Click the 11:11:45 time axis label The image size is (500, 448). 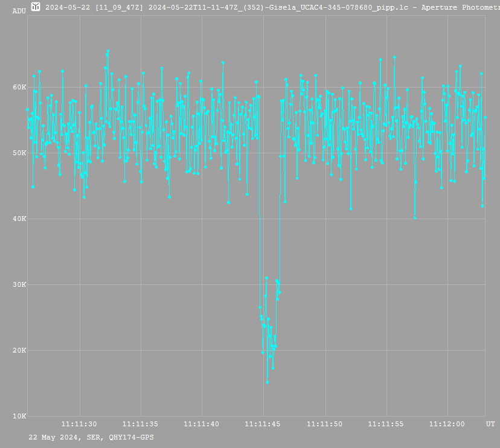point(263,424)
